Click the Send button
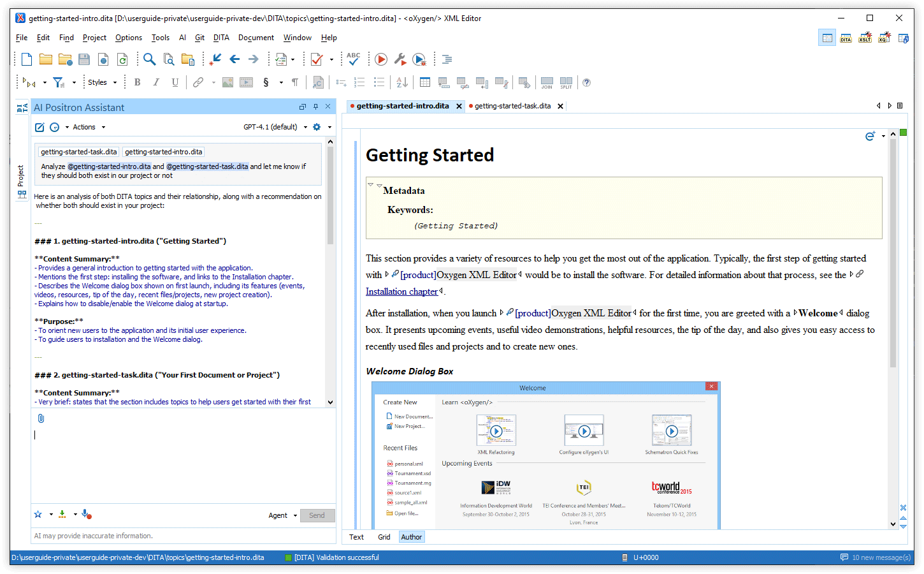This screenshot has width=924, height=574. point(317,515)
